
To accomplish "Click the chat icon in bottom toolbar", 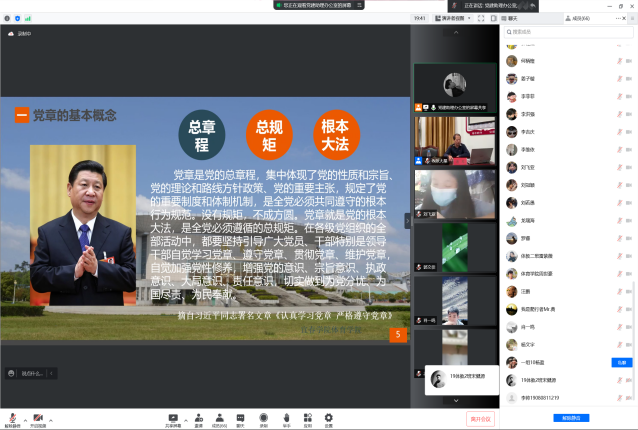I will click(x=240, y=417).
